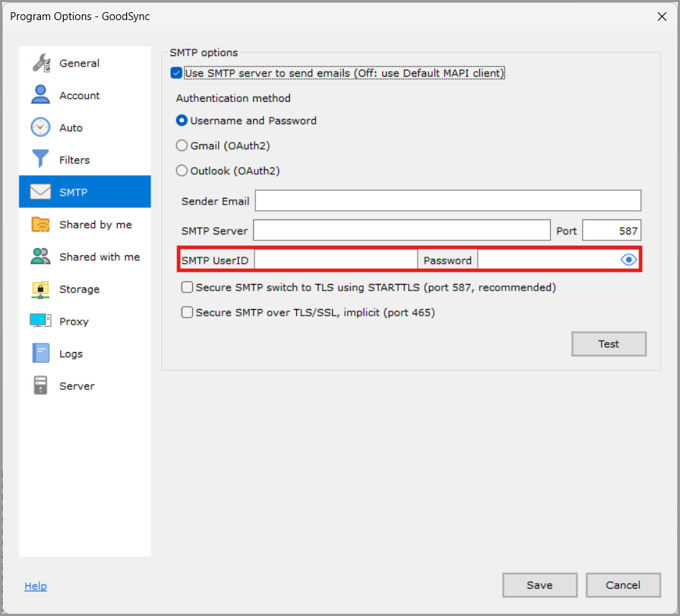This screenshot has width=680, height=616.
Task: Focus the SMTP UserID field
Action: 336,260
